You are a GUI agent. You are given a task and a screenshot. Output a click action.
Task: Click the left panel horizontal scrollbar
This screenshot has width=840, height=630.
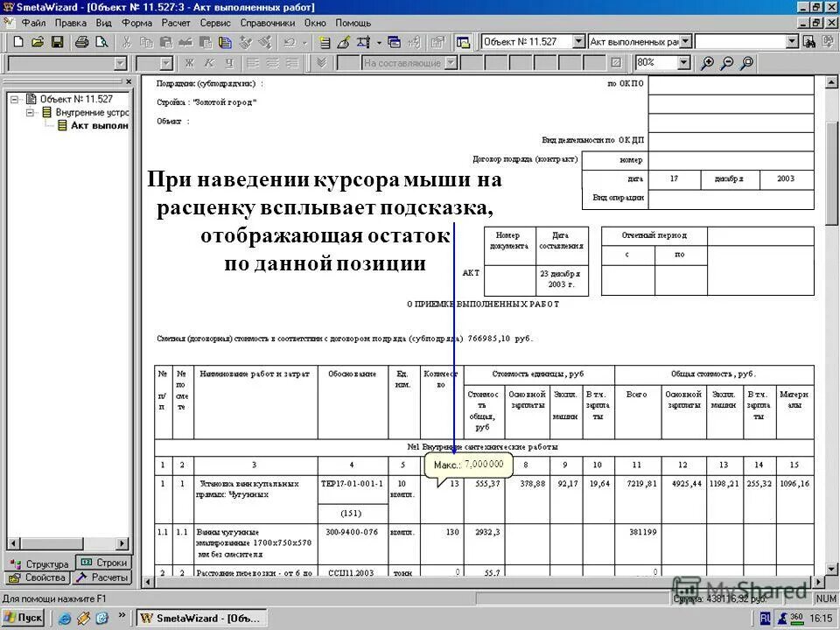(68, 543)
